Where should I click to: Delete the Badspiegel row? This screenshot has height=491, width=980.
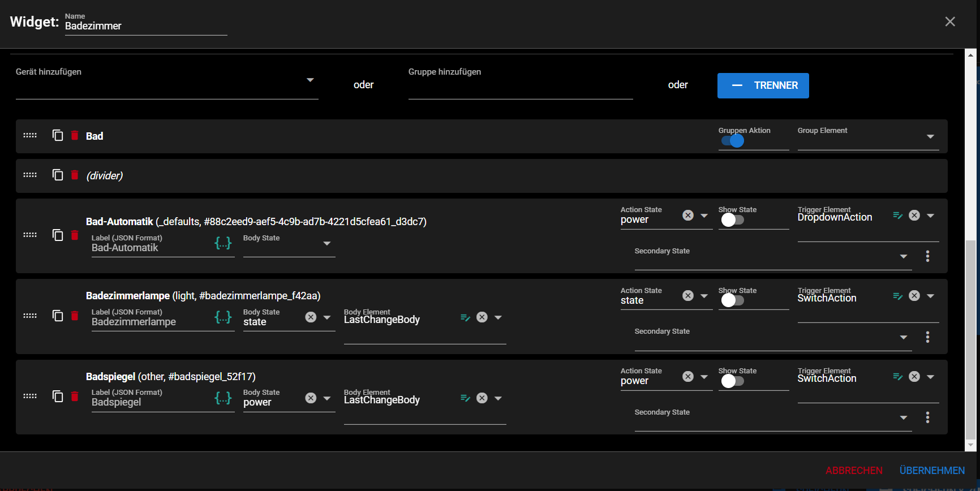point(75,396)
